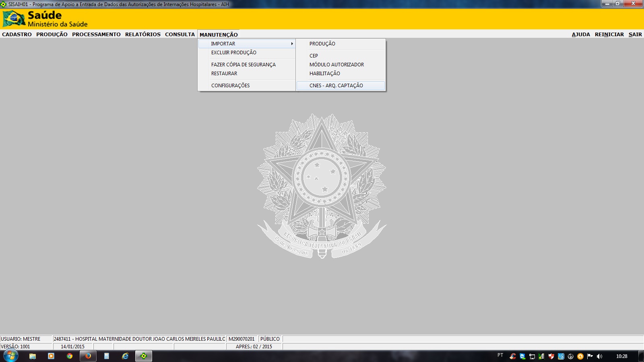Choose FAZER CÓPIA DE SEGURANÇA
This screenshot has height=362, width=644.
pos(243,65)
